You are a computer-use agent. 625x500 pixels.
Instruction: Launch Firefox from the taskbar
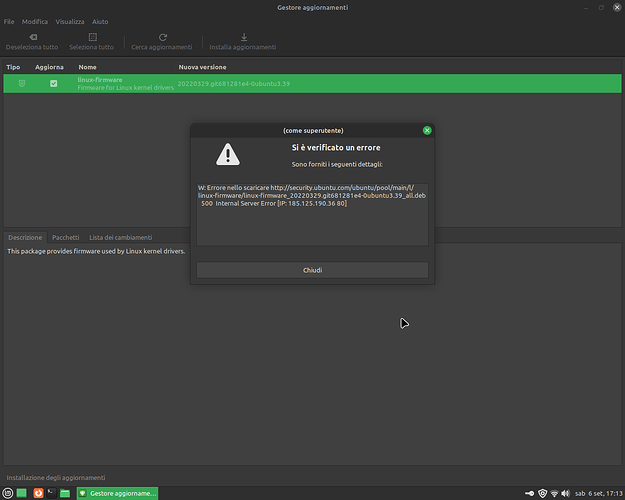pos(38,493)
